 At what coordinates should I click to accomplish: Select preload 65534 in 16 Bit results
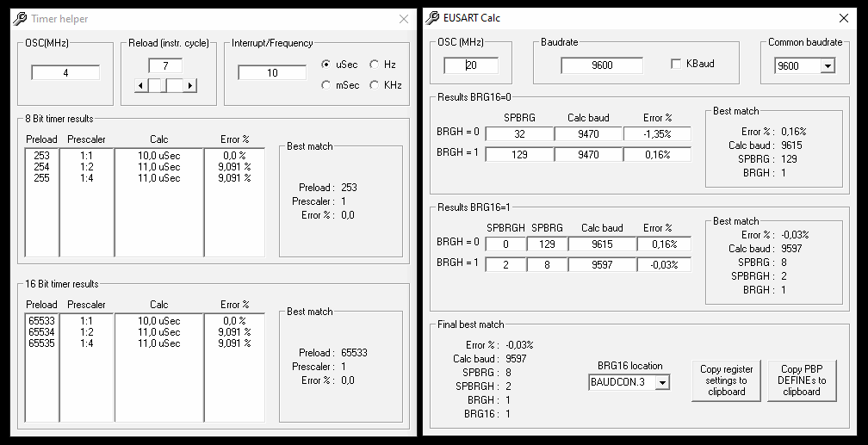(41, 331)
